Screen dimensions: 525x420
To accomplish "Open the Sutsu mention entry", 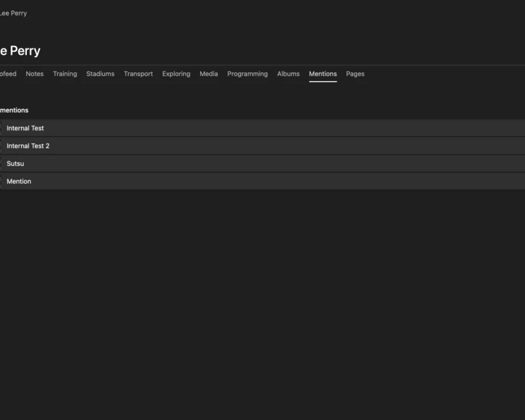I will (x=15, y=163).
